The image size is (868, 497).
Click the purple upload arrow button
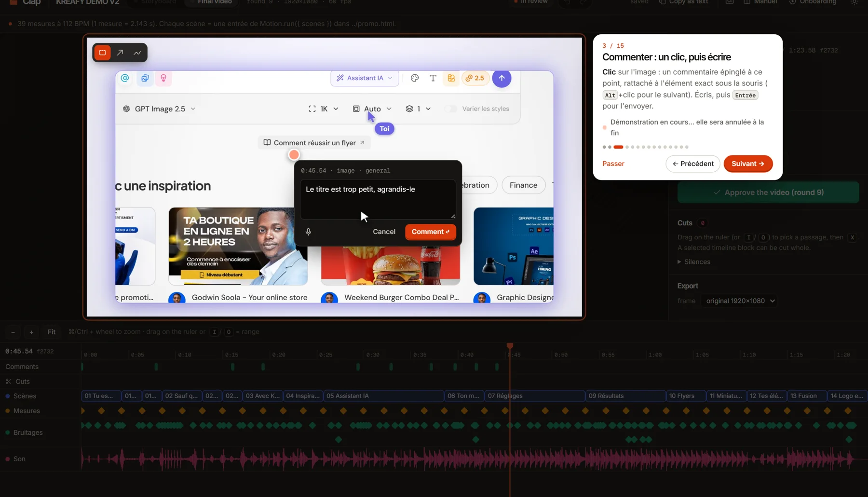[x=502, y=78]
